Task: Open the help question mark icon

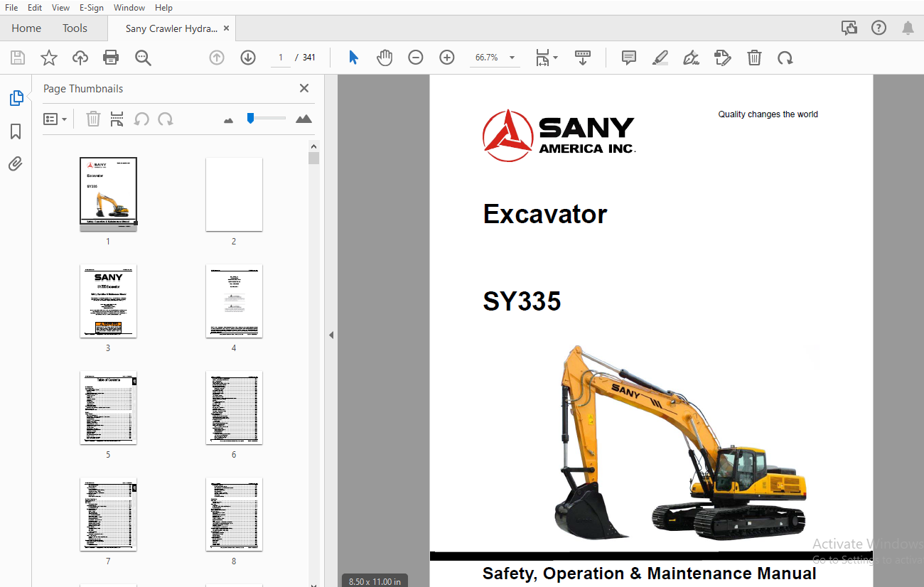Action: point(879,28)
